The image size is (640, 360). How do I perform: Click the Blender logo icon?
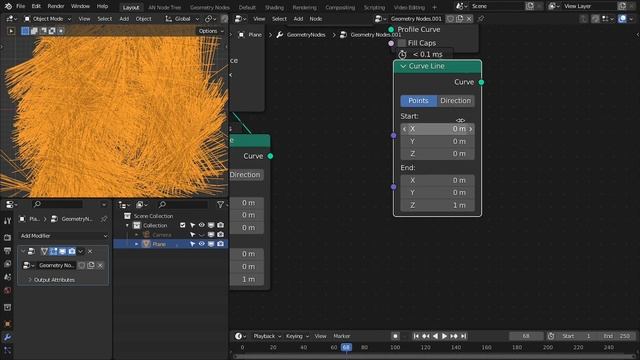coord(8,6)
